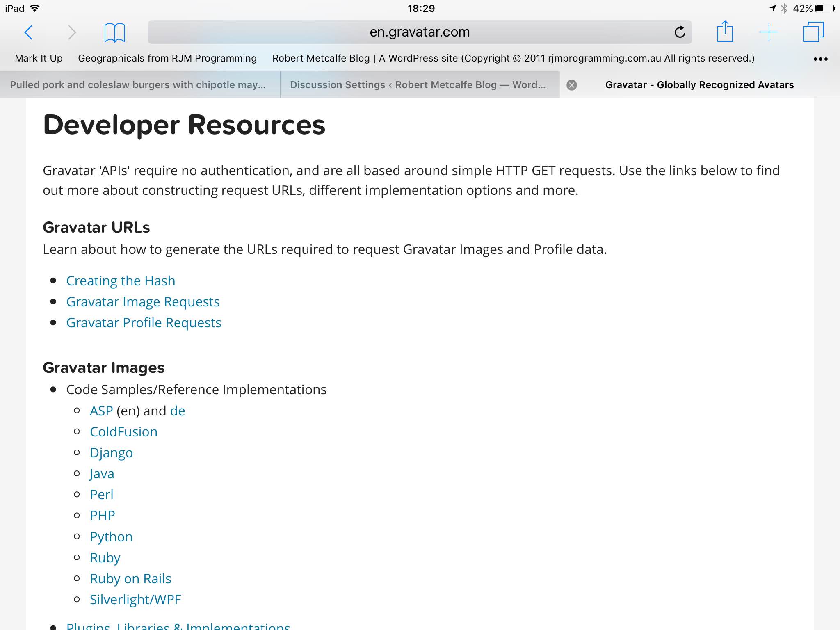Add a new tab with the plus icon
This screenshot has width=840, height=630.
point(769,32)
